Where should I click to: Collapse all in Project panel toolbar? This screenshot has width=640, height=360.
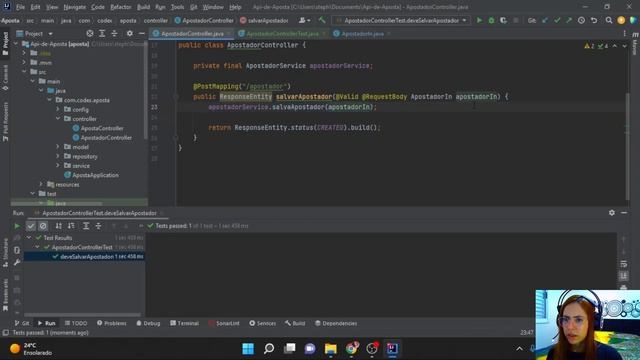pos(114,33)
